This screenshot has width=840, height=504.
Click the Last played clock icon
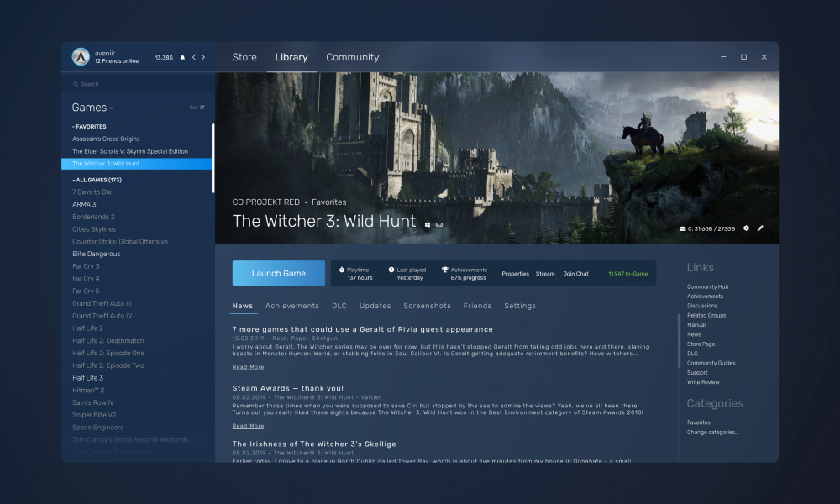[391, 270]
